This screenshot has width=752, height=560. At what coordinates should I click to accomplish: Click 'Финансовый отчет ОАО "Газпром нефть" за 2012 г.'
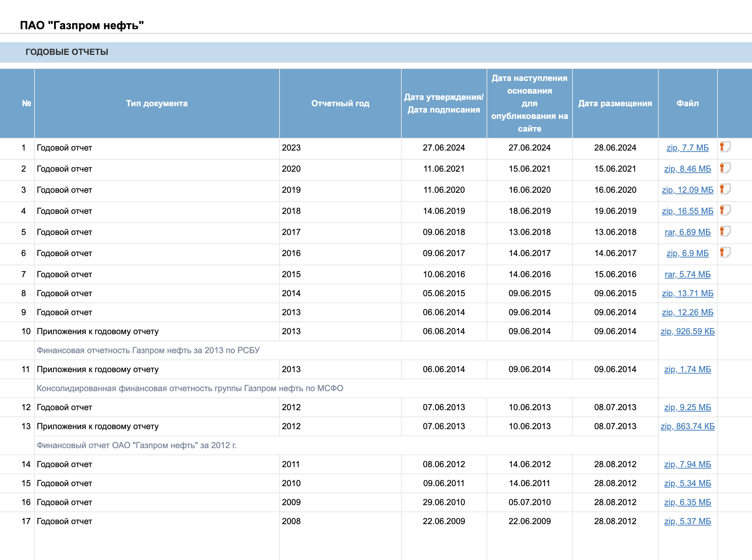[x=137, y=445]
